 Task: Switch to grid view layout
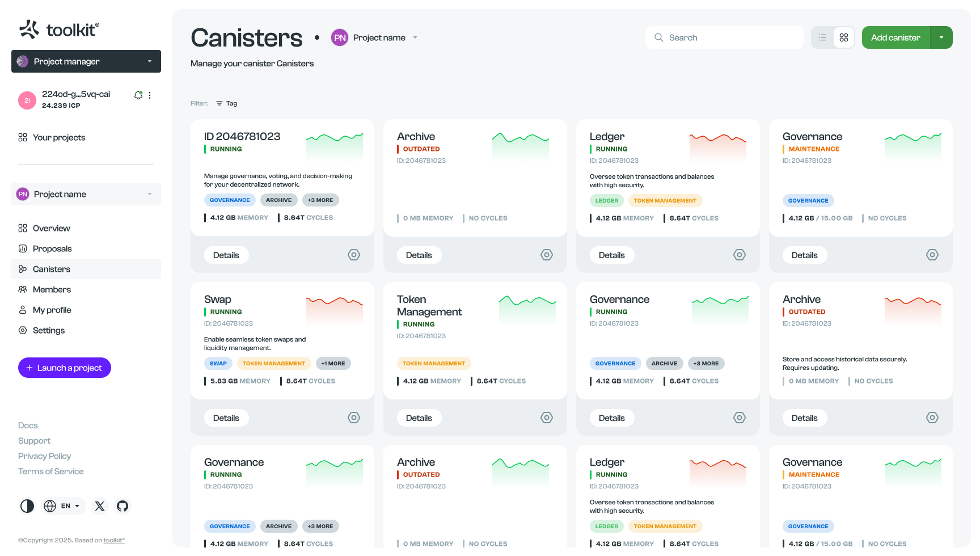point(844,37)
